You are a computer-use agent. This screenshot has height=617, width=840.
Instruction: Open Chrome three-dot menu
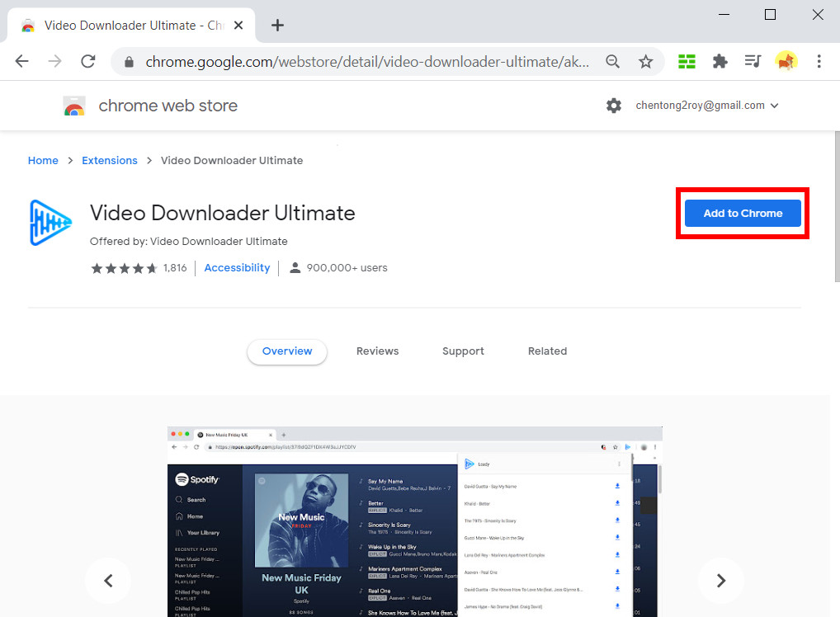coord(819,62)
